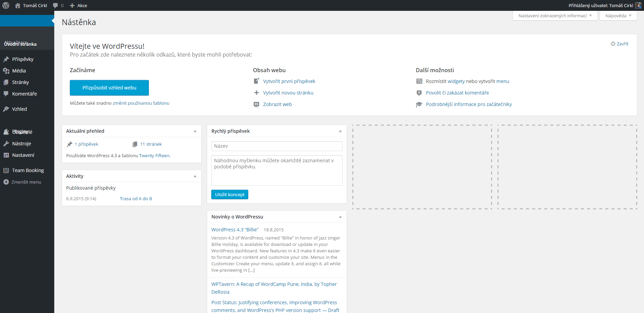Image resolution: width=644 pixels, height=313 pixels.
Task: Click the Zavřít circle-x icon
Action: pyautogui.click(x=613, y=44)
